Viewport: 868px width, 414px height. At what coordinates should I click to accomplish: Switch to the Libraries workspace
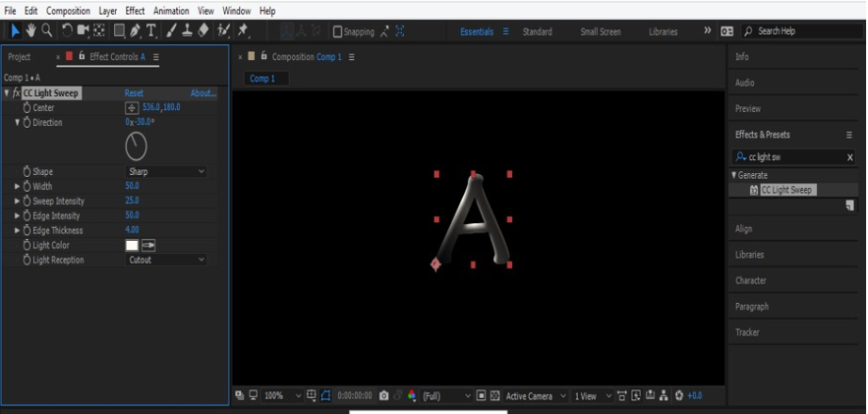pos(663,32)
